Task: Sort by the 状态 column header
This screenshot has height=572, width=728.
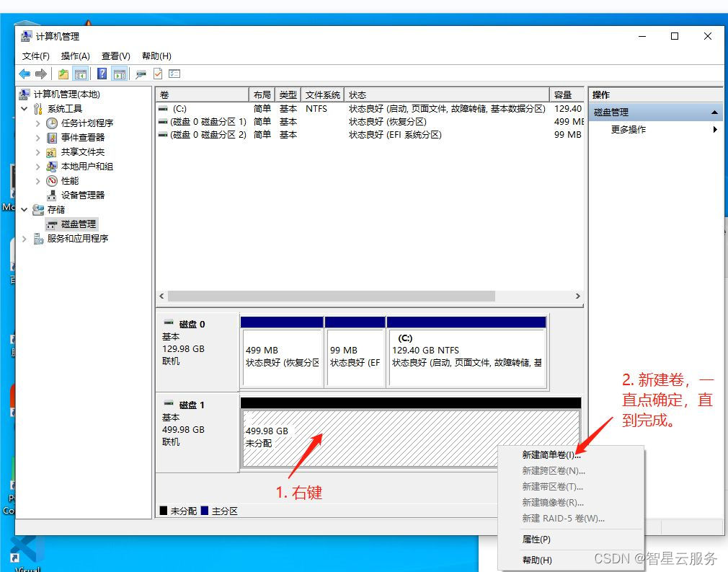Action: tap(447, 94)
